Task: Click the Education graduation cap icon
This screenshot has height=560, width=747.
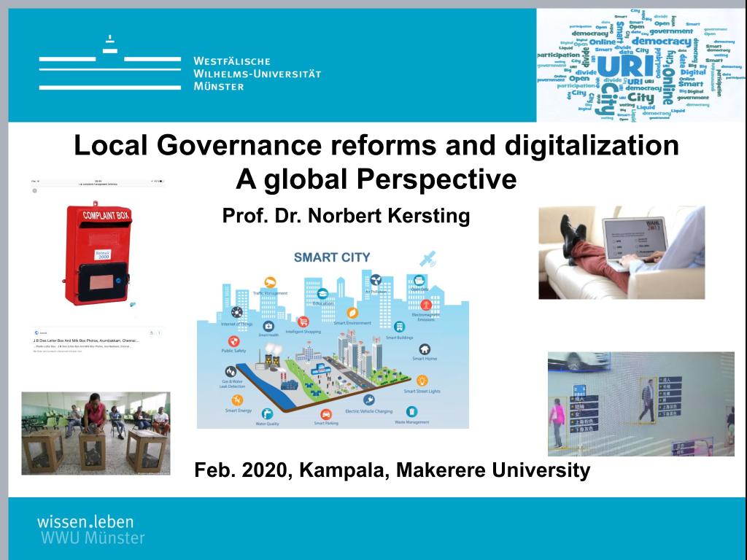Action: coord(322,292)
